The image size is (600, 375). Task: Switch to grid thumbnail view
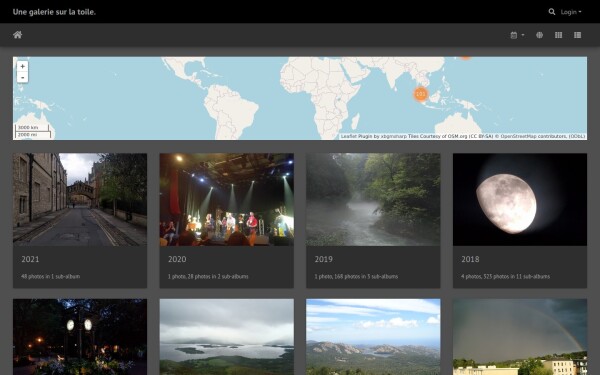558,35
